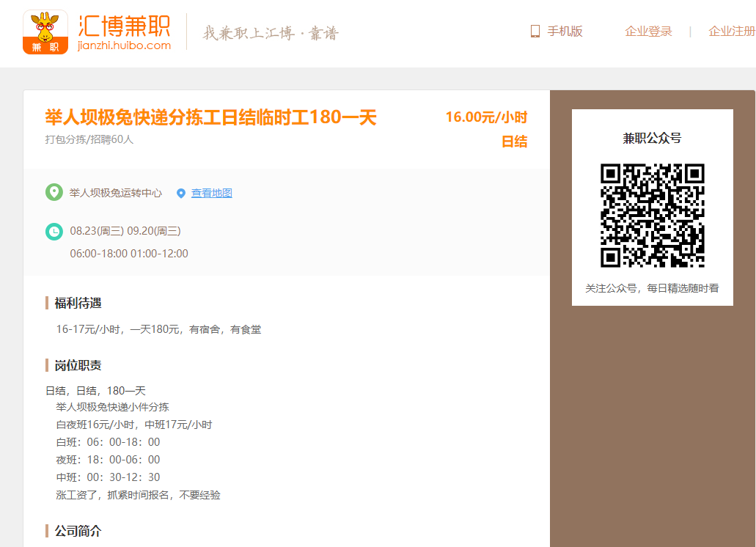Viewport: 756px width, 547px height.
Task: Click the slogan 我兼职上汇博·靠谱
Action: (x=271, y=33)
